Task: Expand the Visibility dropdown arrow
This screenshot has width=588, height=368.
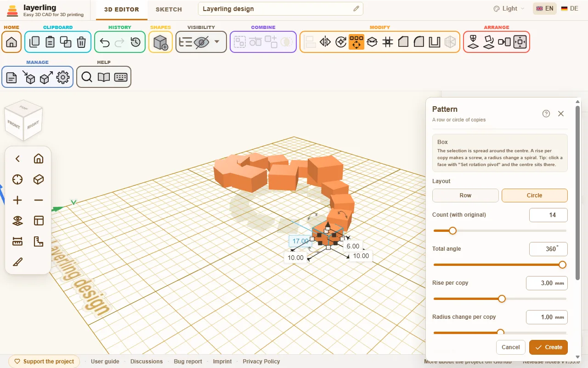Action: (217, 42)
